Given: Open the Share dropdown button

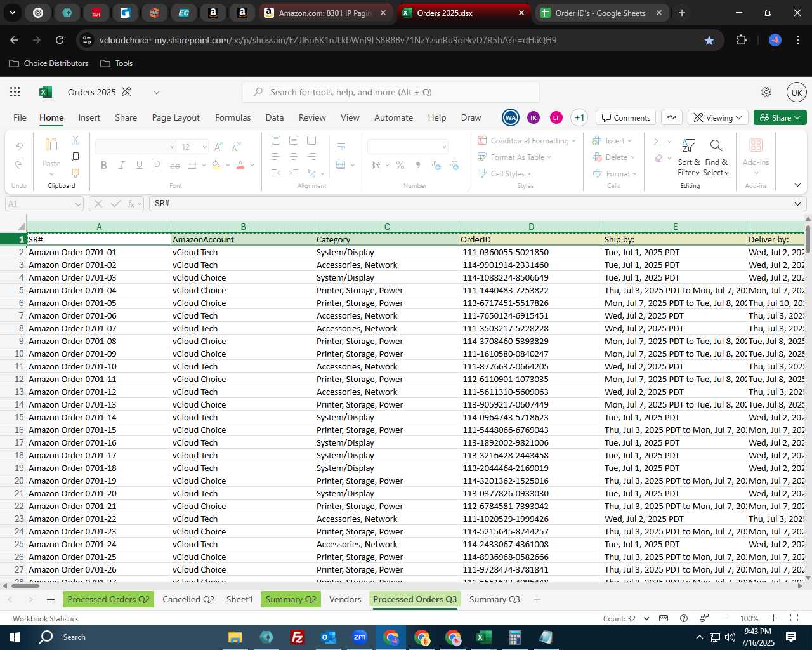Looking at the screenshot, I should click(780, 117).
